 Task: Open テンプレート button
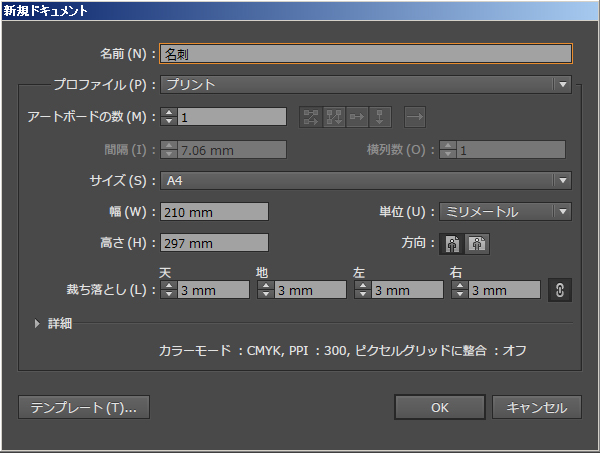pyautogui.click(x=84, y=407)
